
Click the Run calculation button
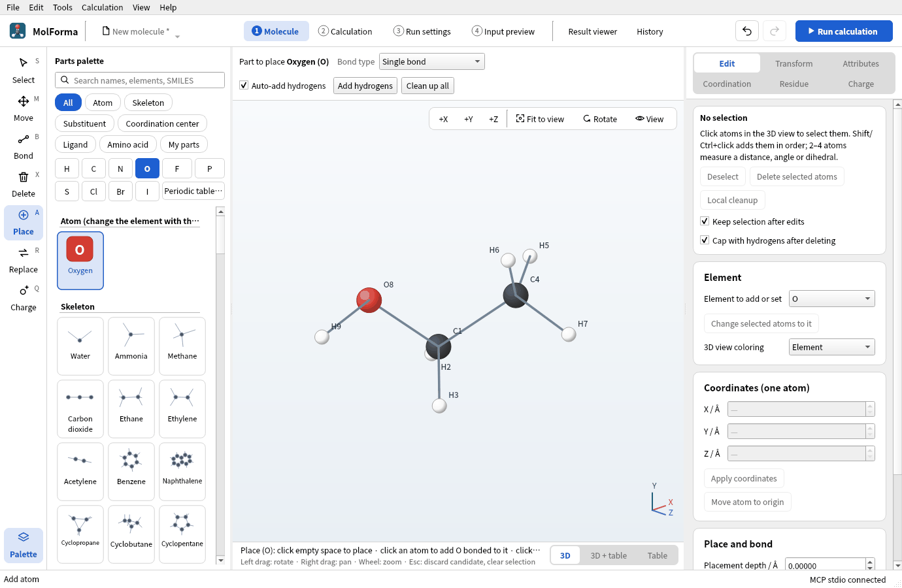[x=844, y=31]
